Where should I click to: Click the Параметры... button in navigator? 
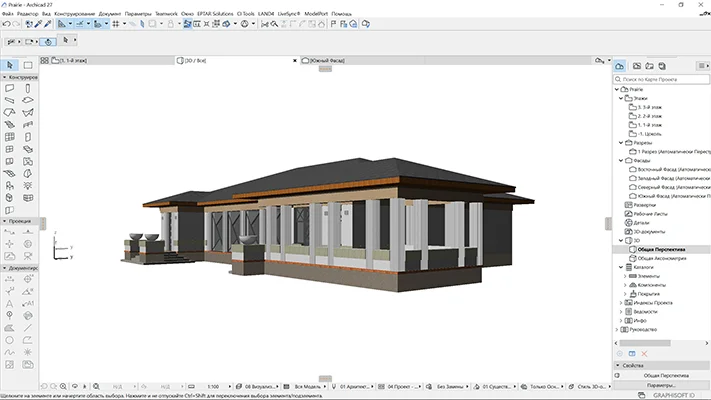(659, 385)
